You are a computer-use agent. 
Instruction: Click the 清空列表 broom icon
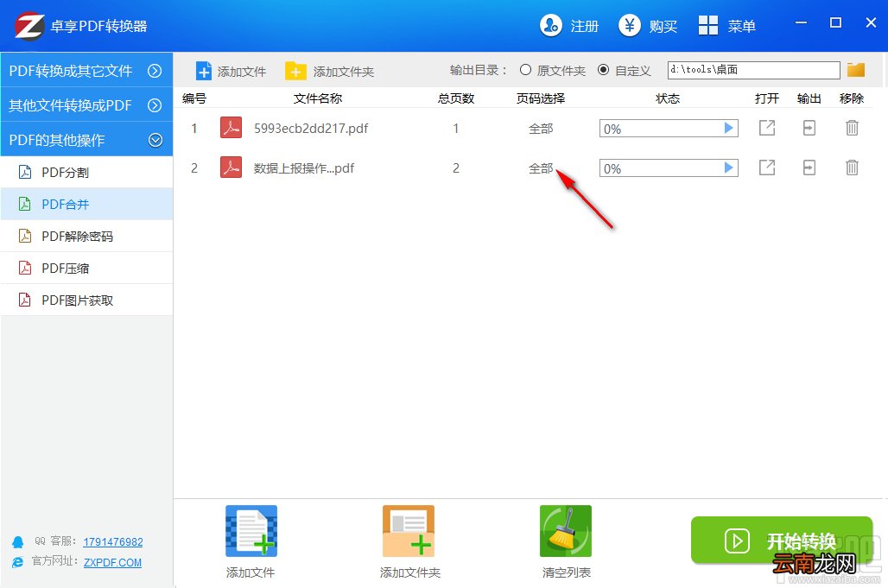coord(566,531)
